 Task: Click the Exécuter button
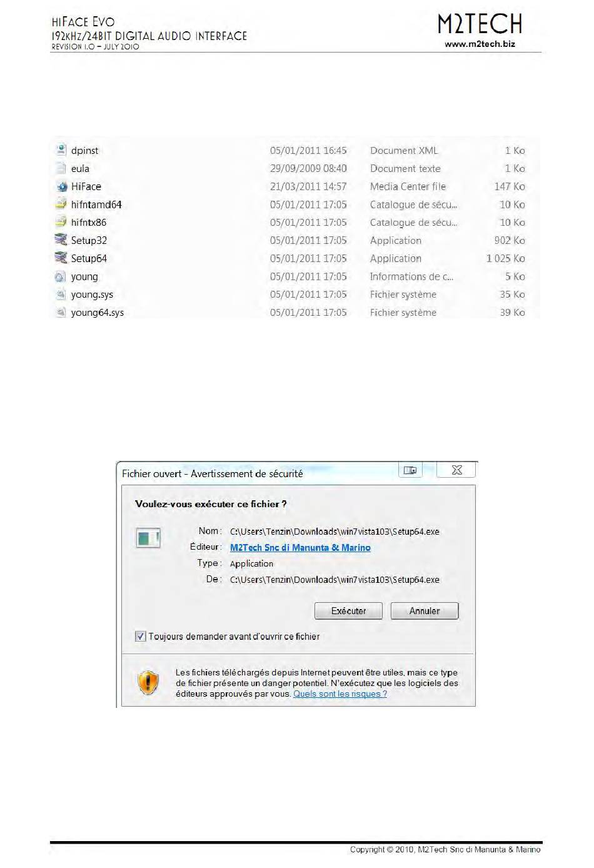[x=348, y=611]
